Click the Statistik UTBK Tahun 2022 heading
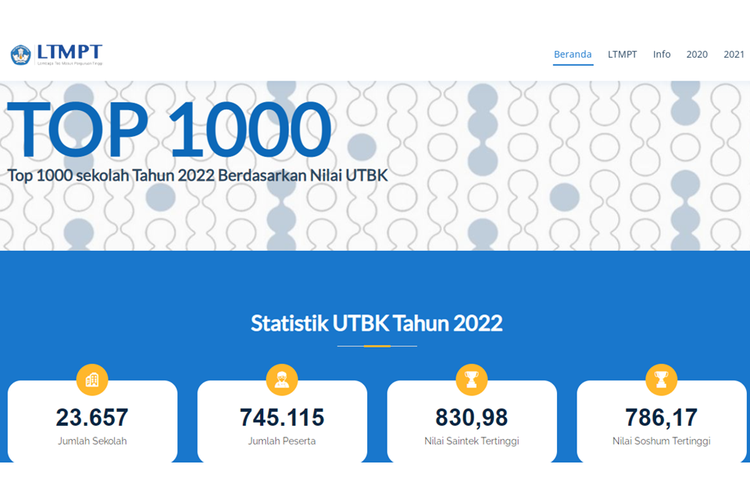750x500 pixels. click(376, 323)
